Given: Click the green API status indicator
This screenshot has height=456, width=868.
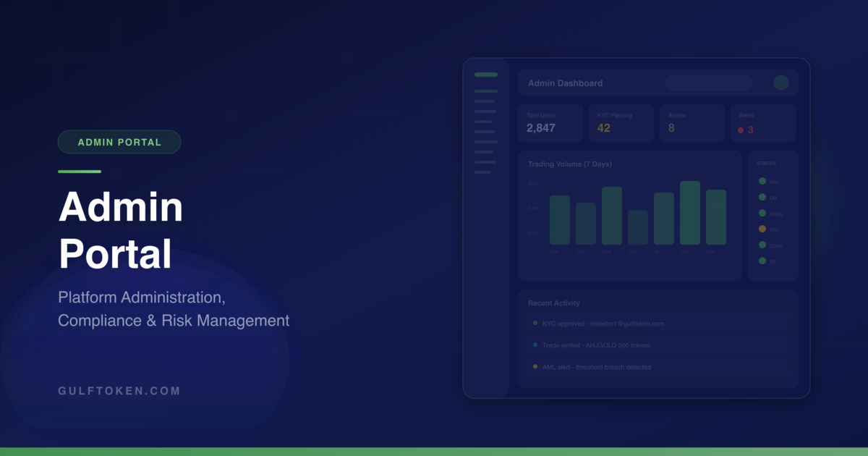Looking at the screenshot, I should point(762,181).
